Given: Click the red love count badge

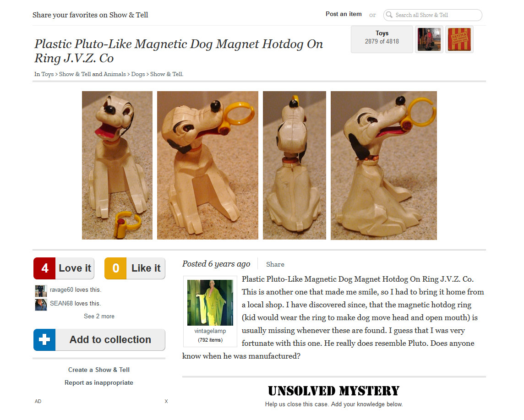Looking at the screenshot, I should pos(44,268).
